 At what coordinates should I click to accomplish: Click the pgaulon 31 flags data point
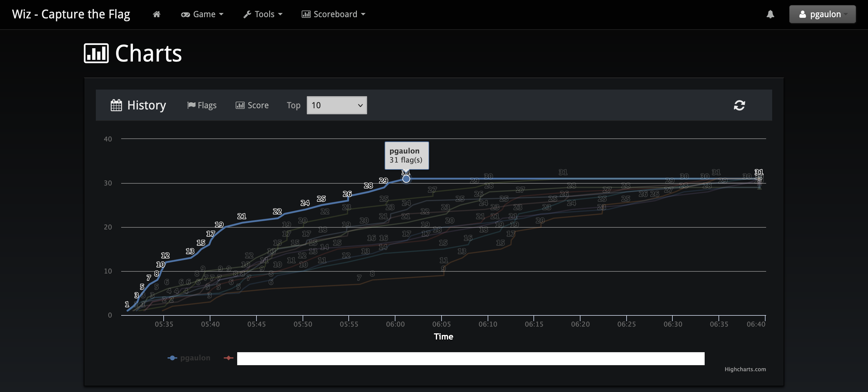(x=406, y=179)
